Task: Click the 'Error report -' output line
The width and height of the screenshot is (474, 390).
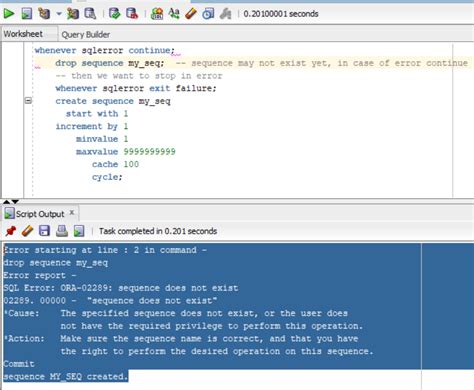Action: pyautogui.click(x=40, y=275)
